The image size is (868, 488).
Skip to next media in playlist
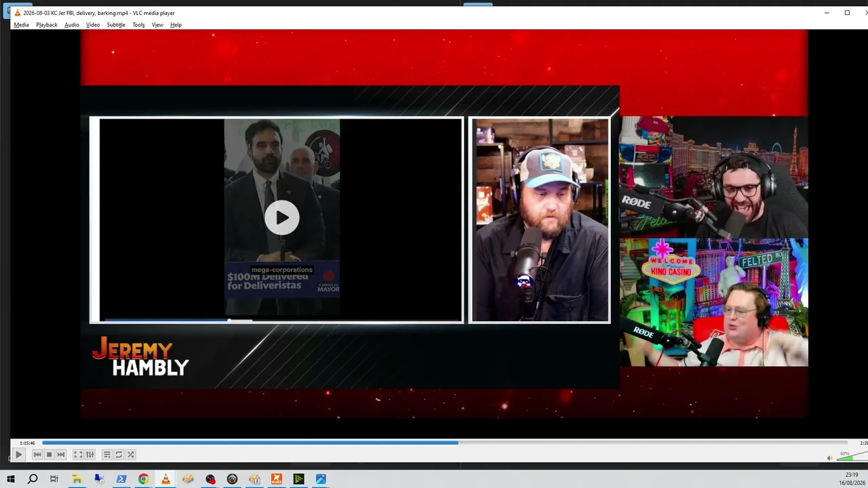[61, 455]
